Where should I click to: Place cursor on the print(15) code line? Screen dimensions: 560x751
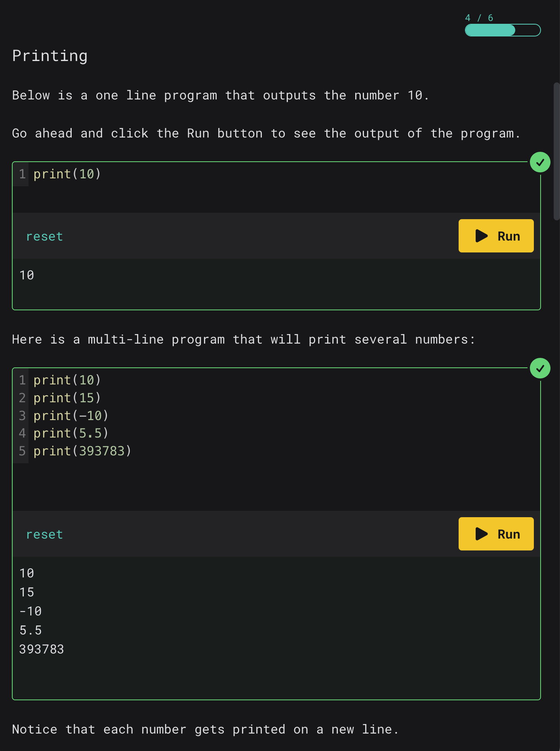(67, 398)
